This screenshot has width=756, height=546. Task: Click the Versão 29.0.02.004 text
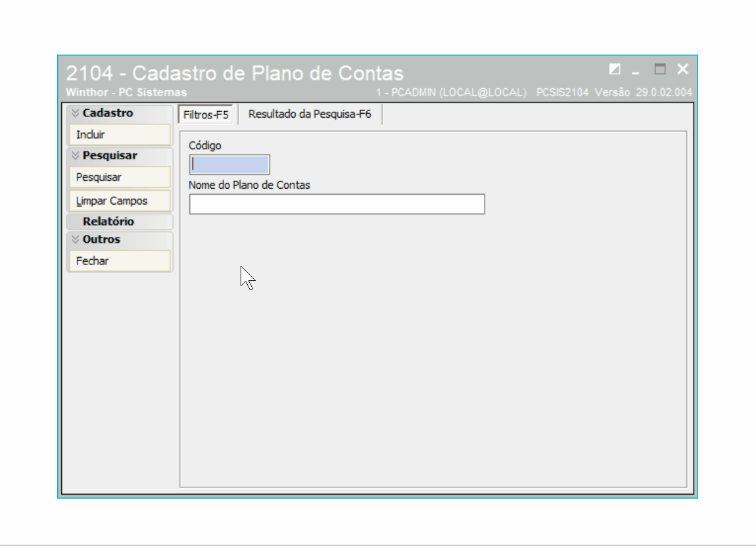tap(643, 92)
